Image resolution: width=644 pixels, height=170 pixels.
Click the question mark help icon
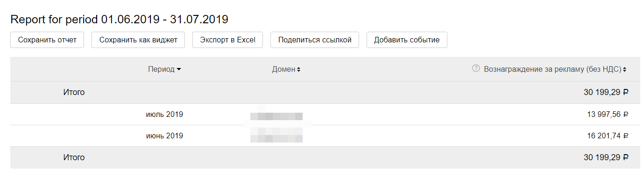click(476, 68)
